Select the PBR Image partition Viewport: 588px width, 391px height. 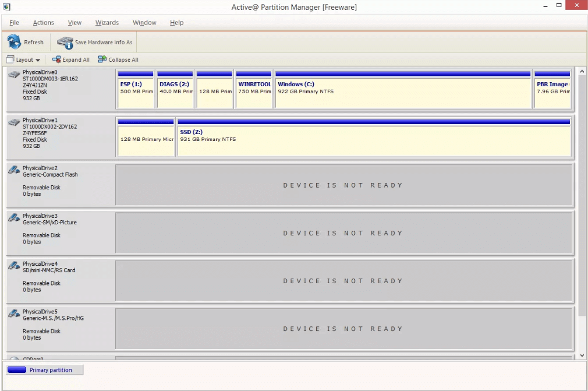point(552,89)
